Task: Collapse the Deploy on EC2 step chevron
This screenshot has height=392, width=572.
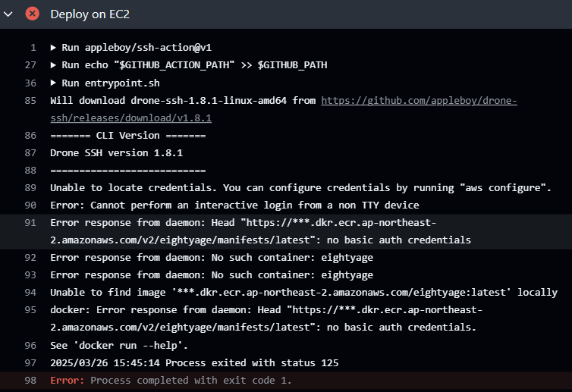Action: 8,14
